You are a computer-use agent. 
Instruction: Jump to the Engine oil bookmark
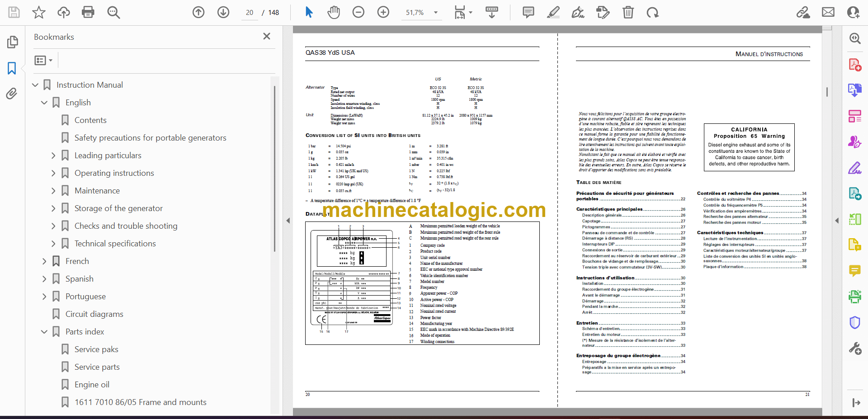tap(92, 385)
